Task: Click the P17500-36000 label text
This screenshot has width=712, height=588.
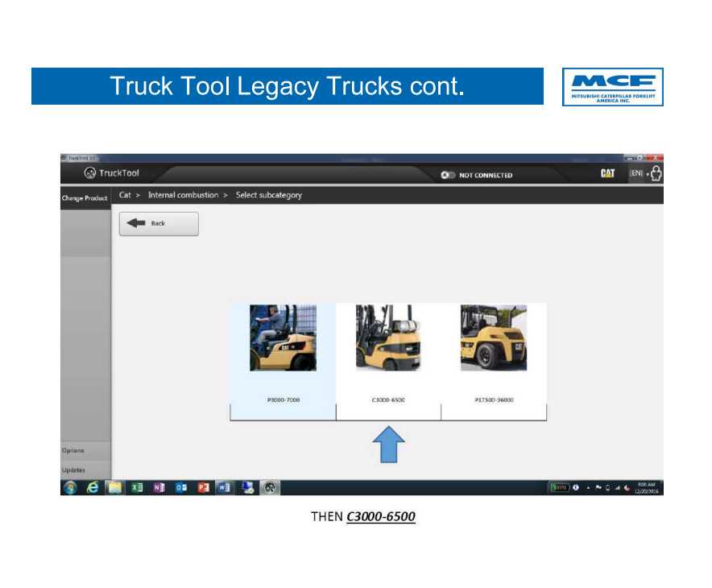Action: click(x=494, y=400)
